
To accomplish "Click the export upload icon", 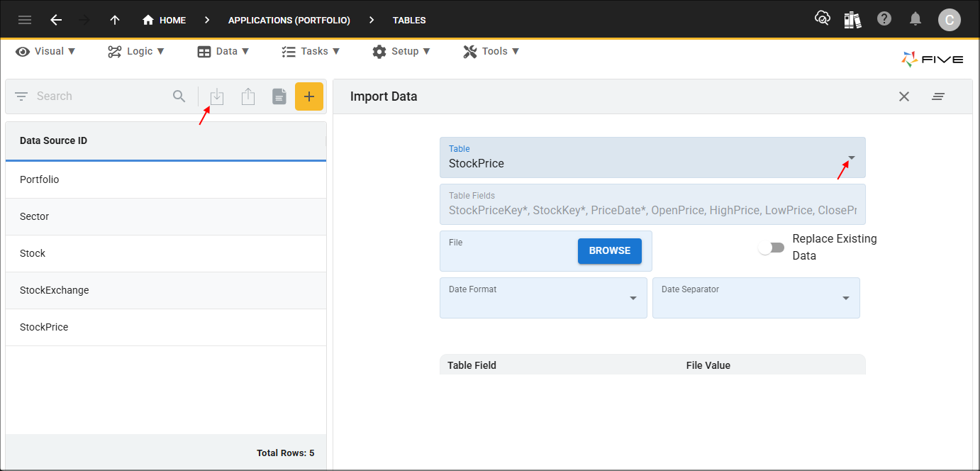I will pos(247,96).
